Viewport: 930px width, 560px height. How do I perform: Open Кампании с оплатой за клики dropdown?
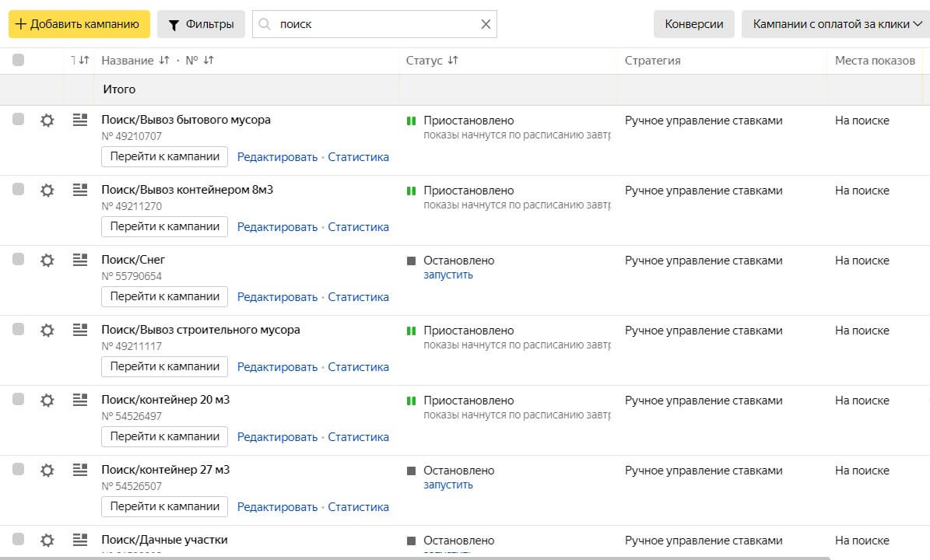[837, 24]
